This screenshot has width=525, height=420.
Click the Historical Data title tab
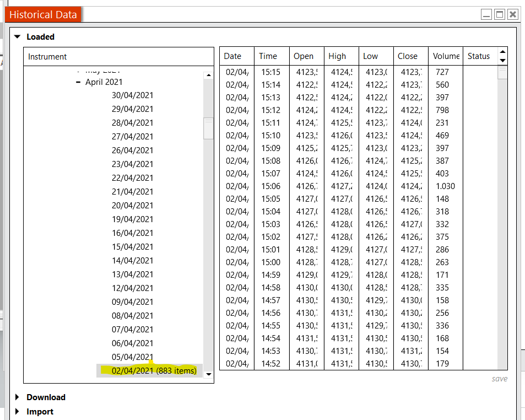coord(43,14)
